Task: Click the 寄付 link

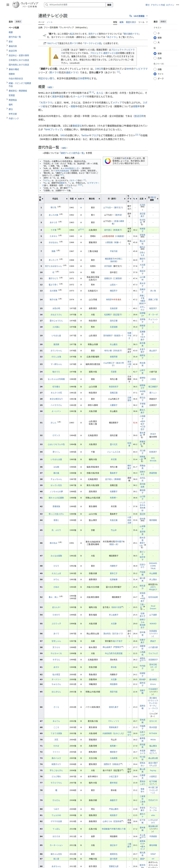Action: click(x=147, y=5)
